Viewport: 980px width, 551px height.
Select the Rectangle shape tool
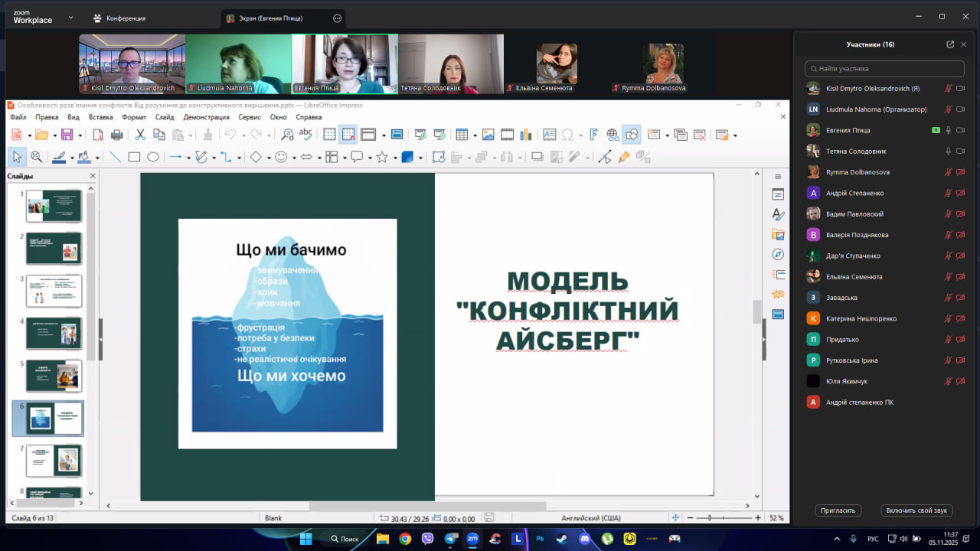pos(134,157)
